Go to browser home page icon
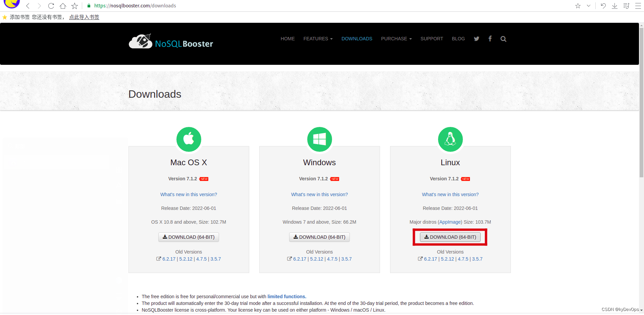 [63, 6]
